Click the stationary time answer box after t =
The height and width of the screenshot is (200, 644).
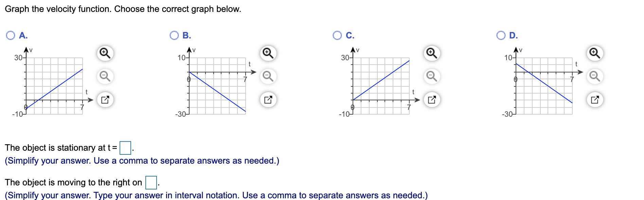click(125, 147)
